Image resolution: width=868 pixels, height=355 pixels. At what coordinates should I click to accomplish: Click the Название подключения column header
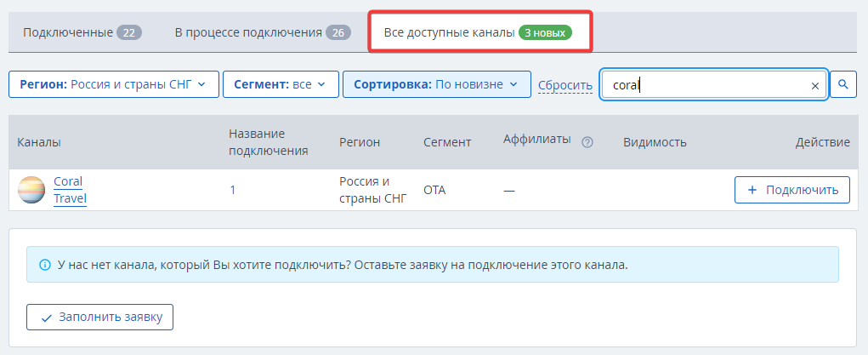point(269,142)
